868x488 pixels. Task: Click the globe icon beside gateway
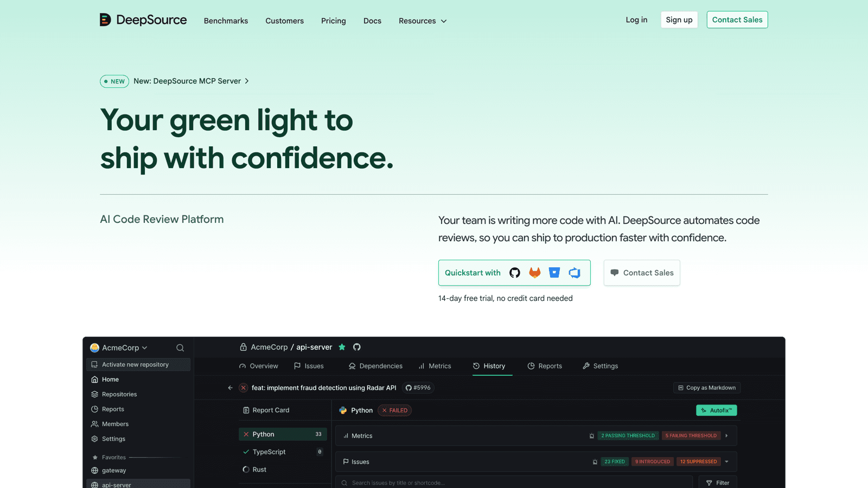tap(95, 471)
